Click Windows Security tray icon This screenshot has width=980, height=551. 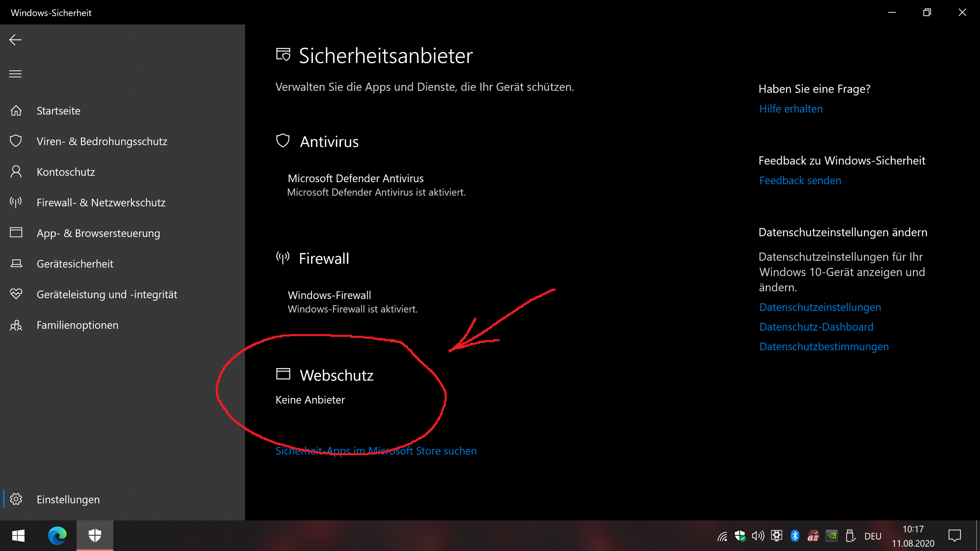click(x=740, y=536)
